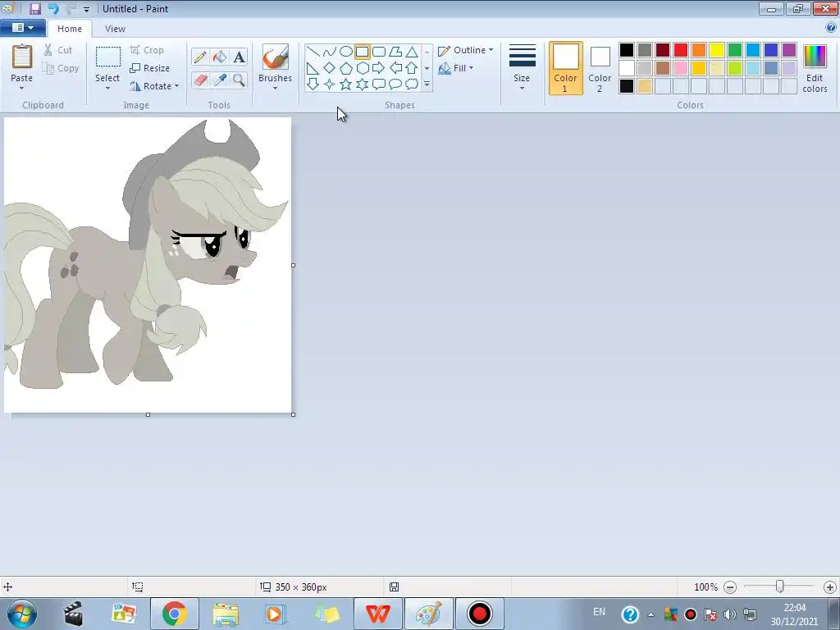Choose the Six-point star shape
Screen dimensions: 840x630
[x=362, y=84]
